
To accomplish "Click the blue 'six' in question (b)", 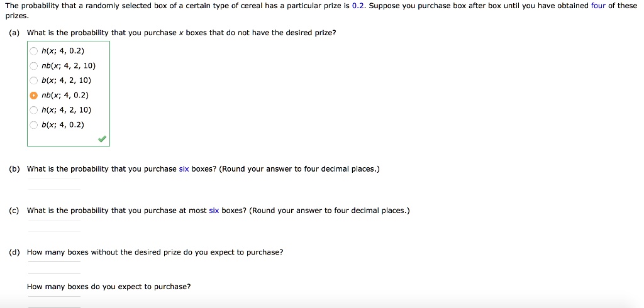I will pos(184,169).
